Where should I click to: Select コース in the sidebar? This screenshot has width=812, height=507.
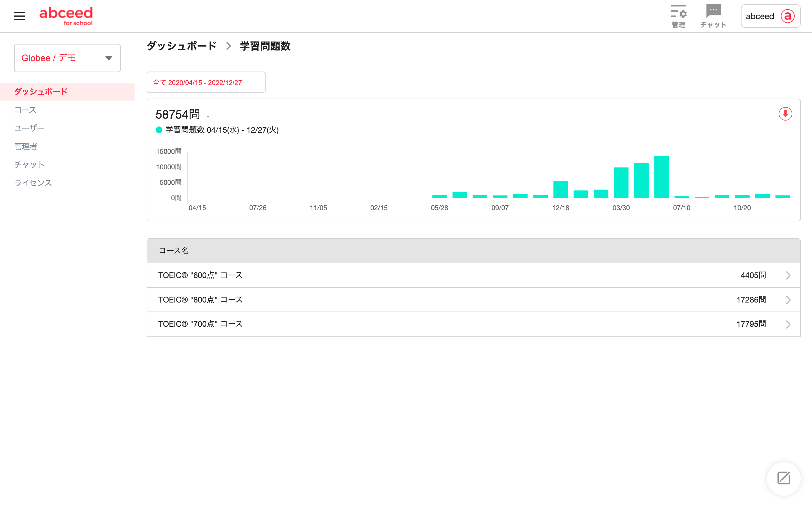25,110
